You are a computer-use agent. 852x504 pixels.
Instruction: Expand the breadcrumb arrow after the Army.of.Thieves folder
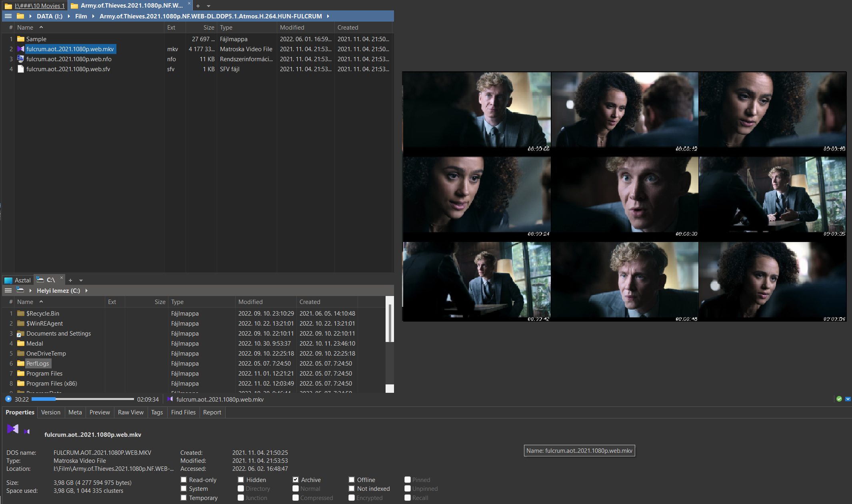(x=328, y=16)
